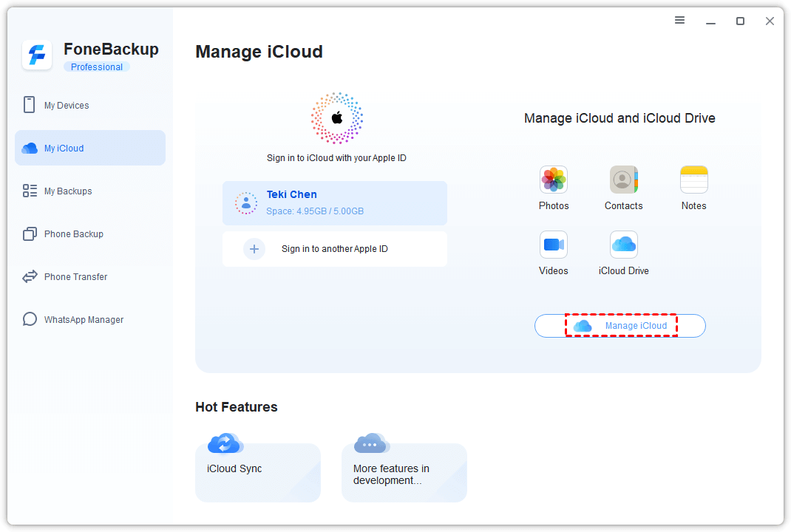This screenshot has width=791, height=532.
Task: Select the Teki Chen account card
Action: pyautogui.click(x=335, y=202)
